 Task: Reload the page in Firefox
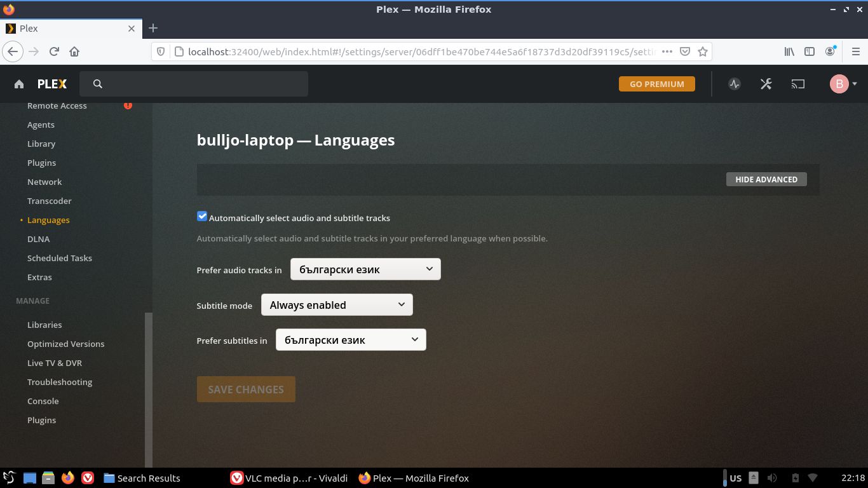pyautogui.click(x=54, y=51)
